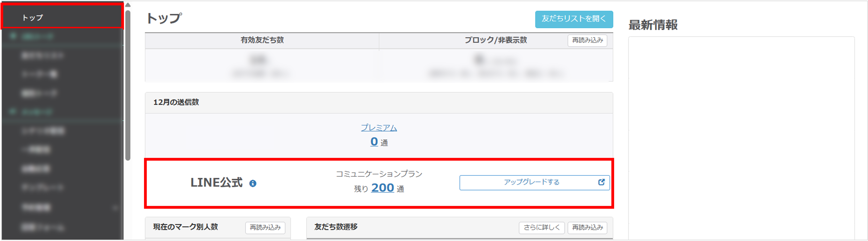Click the 友だちリストを開く button
The width and height of the screenshot is (868, 241).
click(574, 19)
